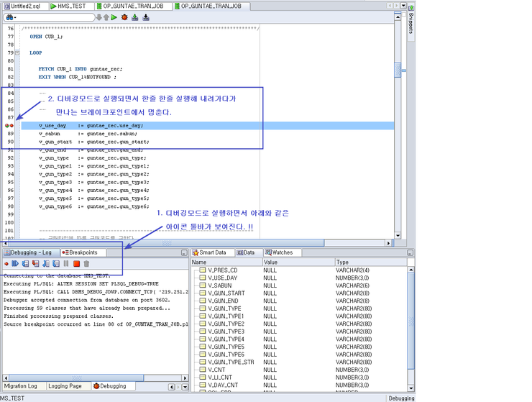Click the trash Garbage Collection icon
The height and width of the screenshot is (402, 532).
point(86,264)
